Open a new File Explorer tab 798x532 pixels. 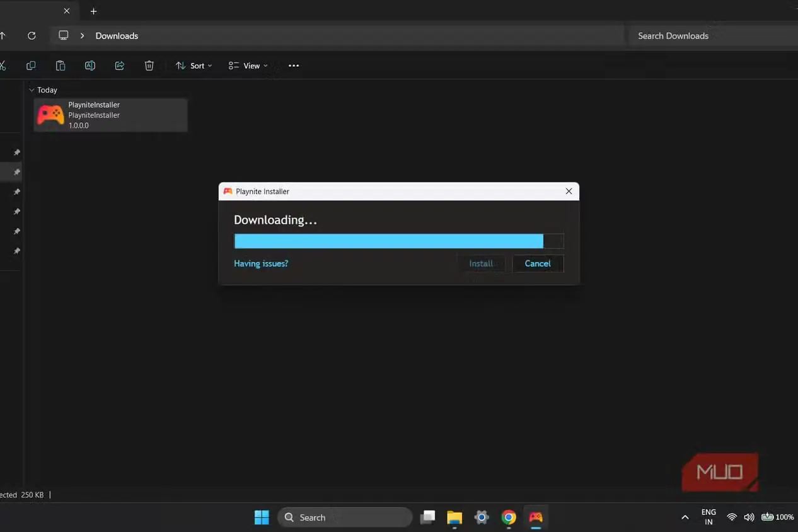pyautogui.click(x=93, y=11)
